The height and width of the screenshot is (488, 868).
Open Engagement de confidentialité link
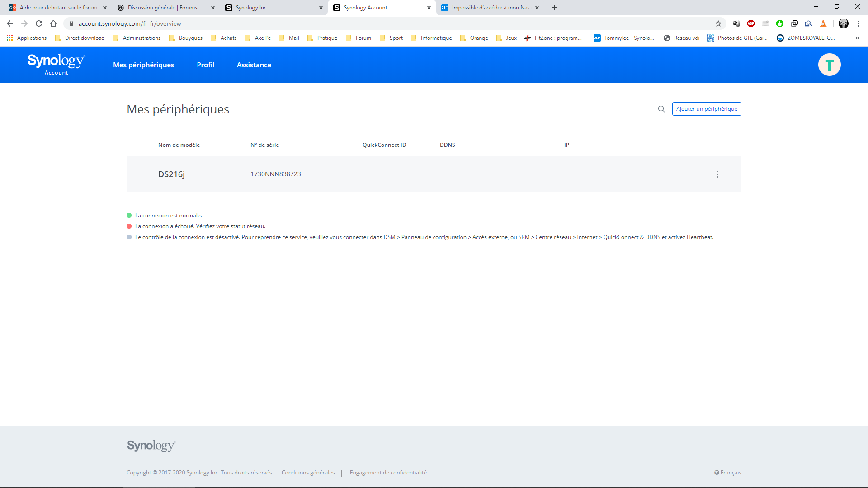coord(388,473)
